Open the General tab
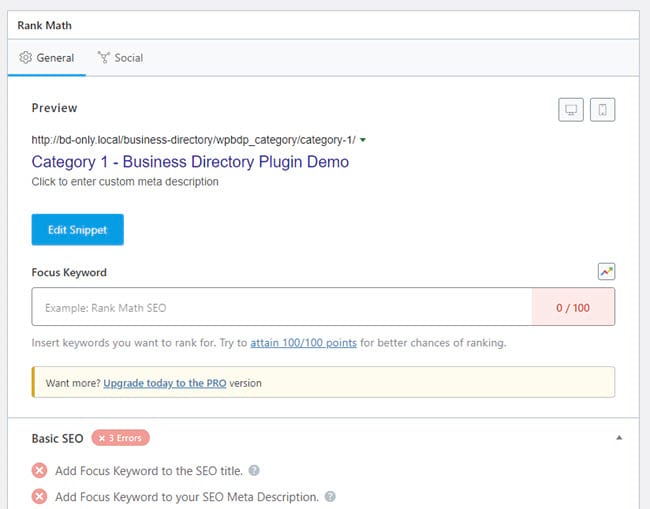Image resolution: width=650 pixels, height=509 pixels. coord(47,58)
